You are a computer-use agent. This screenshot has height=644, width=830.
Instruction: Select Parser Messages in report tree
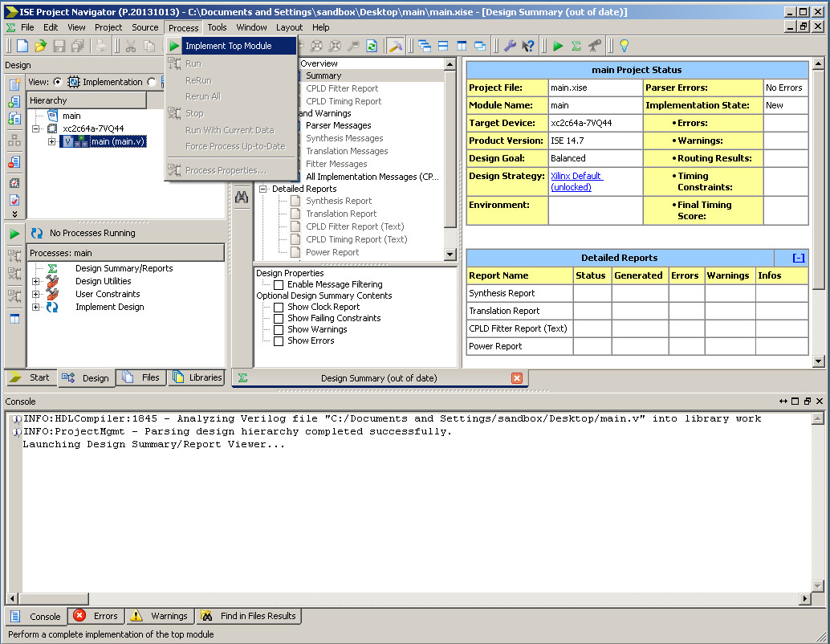(x=338, y=125)
